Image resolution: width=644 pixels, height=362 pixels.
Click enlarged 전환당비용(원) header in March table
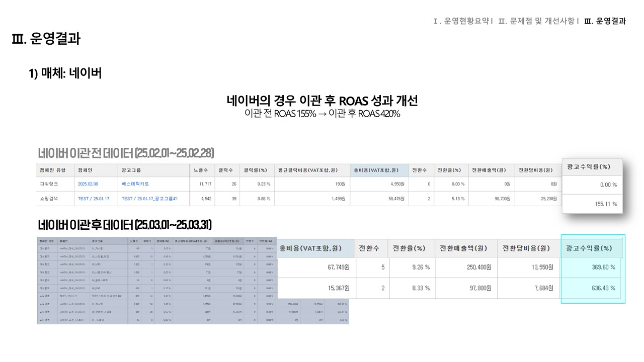(x=526, y=248)
